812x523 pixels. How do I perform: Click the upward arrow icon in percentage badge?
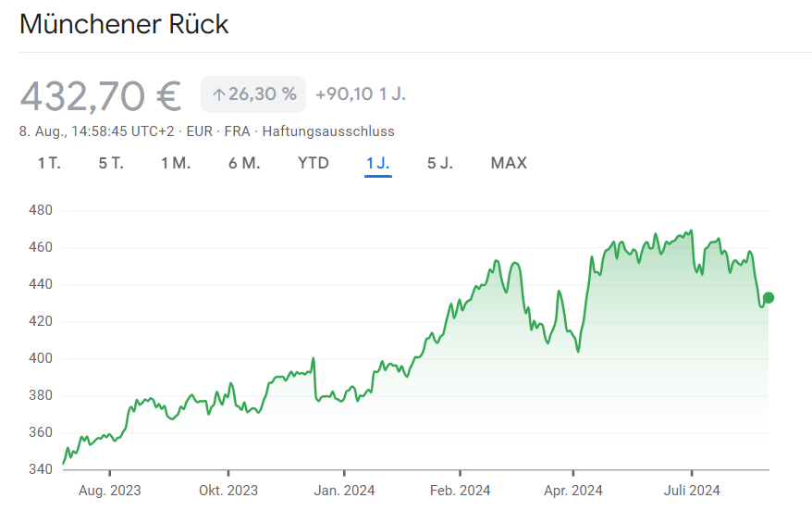[218, 94]
